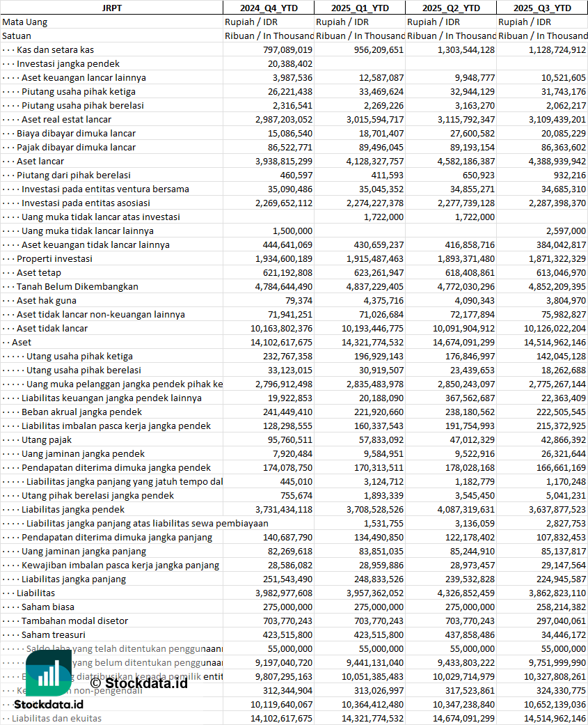
Task: Click value 79,374
Action: [299, 300]
